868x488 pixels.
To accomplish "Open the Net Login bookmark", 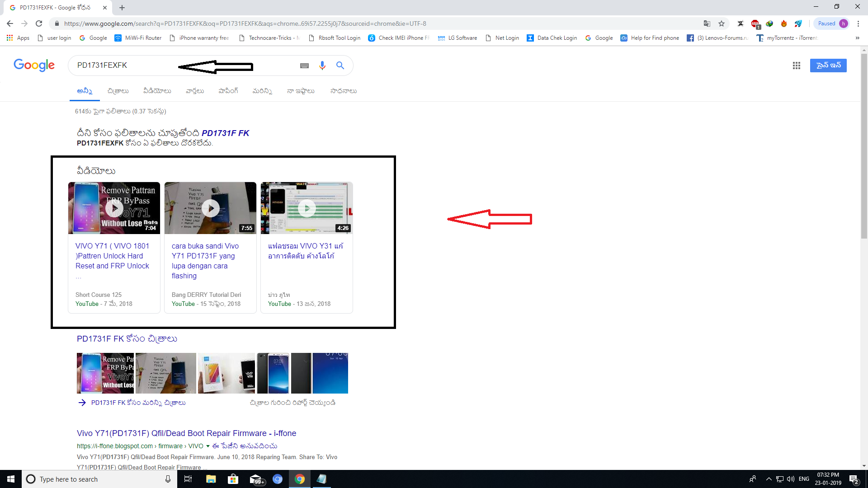I will pos(502,38).
